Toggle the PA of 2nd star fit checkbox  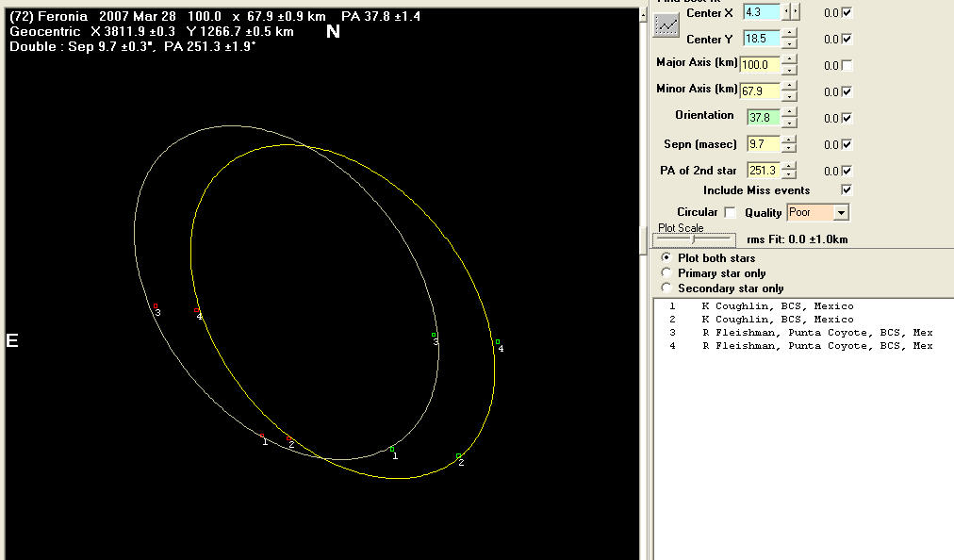[847, 171]
